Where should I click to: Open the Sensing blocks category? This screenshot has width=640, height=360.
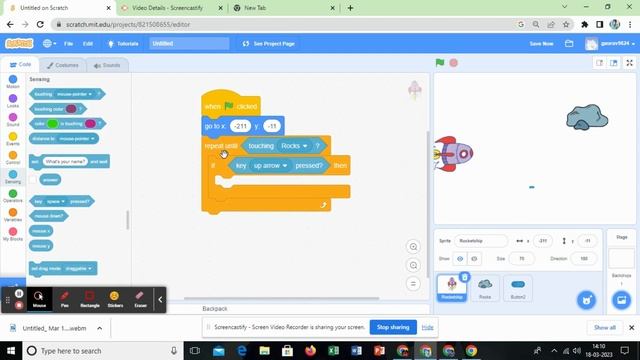tap(13, 177)
